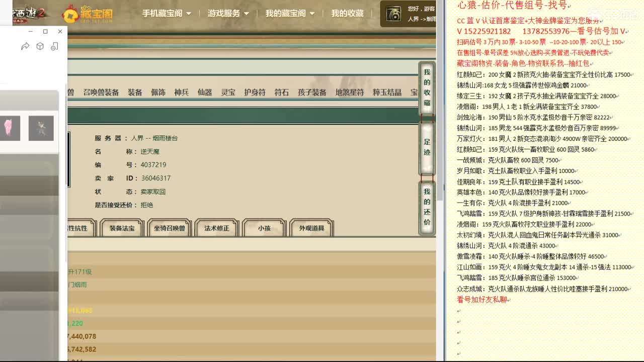644x362 pixels.
Task: Click server name 人界 -- 烟雨楼台
Action: click(x=154, y=138)
